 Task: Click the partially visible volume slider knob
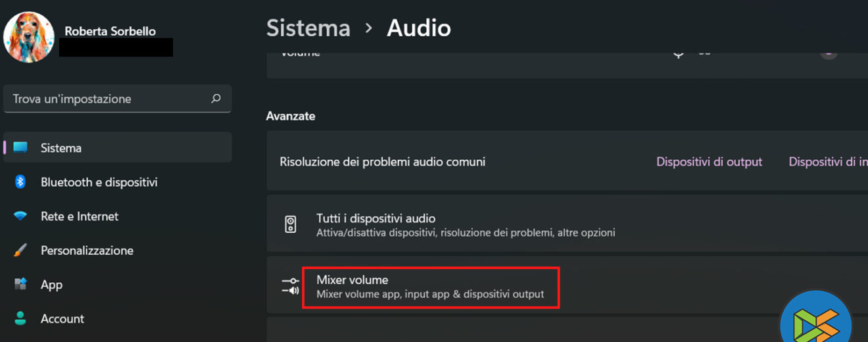click(x=829, y=54)
